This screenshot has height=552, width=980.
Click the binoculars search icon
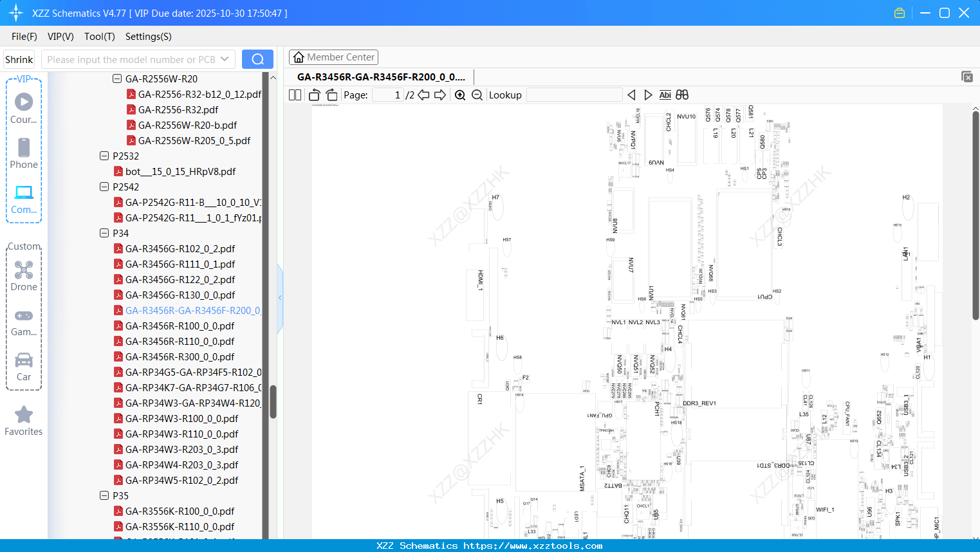(x=682, y=95)
